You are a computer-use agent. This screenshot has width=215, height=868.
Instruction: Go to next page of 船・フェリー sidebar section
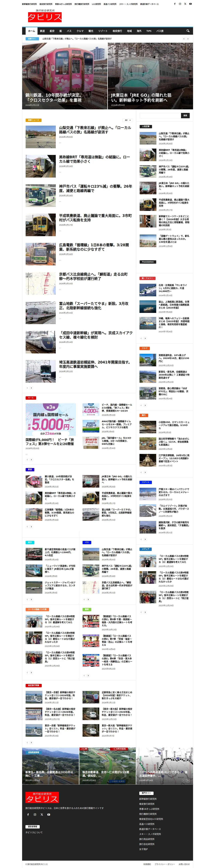coord(145,338)
